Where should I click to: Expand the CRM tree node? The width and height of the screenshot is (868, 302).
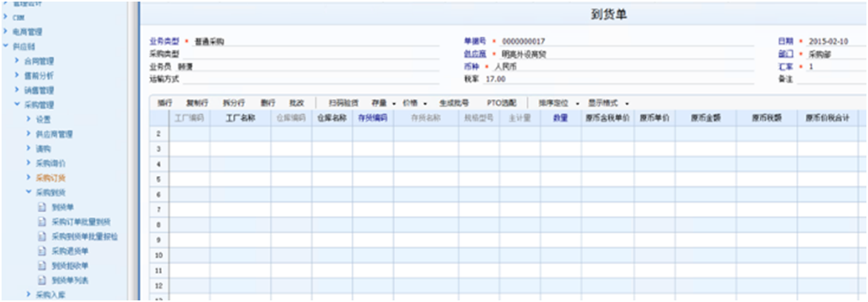click(x=6, y=17)
